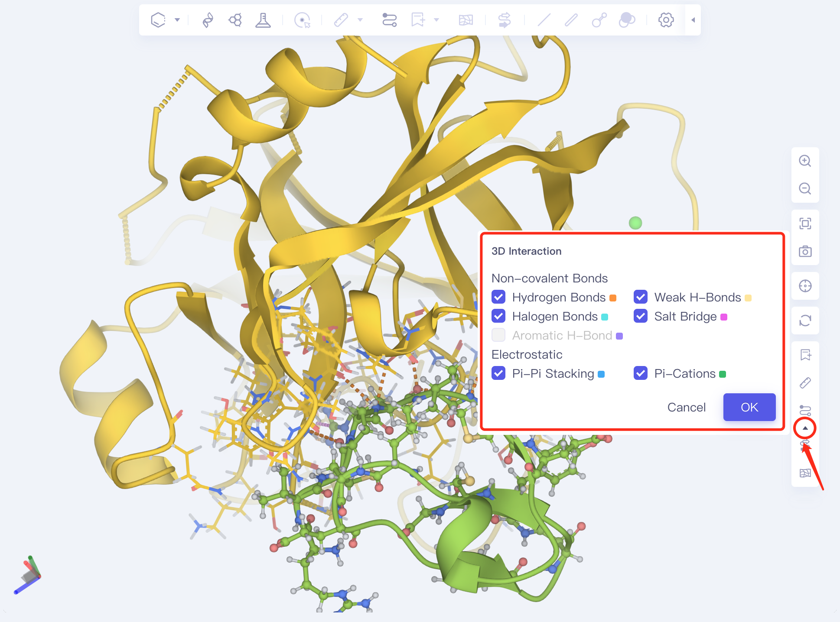Screen dimensions: 840x622
Task: Click the surface mesh icon in top toolbar
Action: coord(466,20)
